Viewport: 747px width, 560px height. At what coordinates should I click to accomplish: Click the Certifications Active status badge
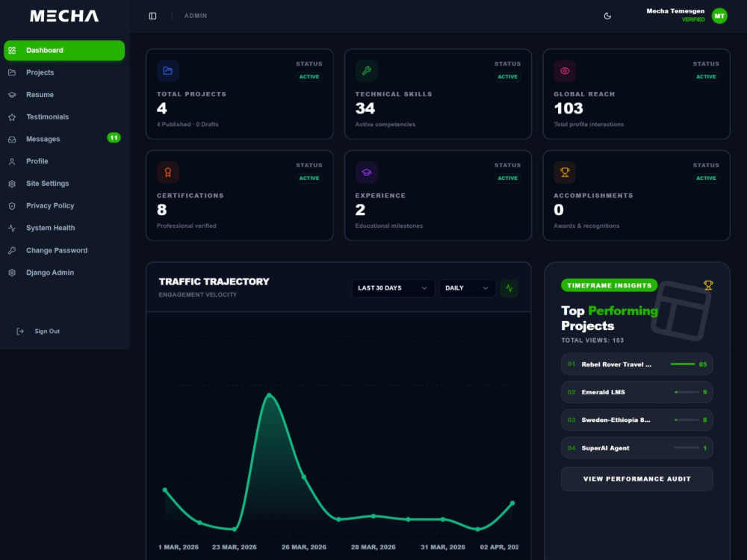309,178
